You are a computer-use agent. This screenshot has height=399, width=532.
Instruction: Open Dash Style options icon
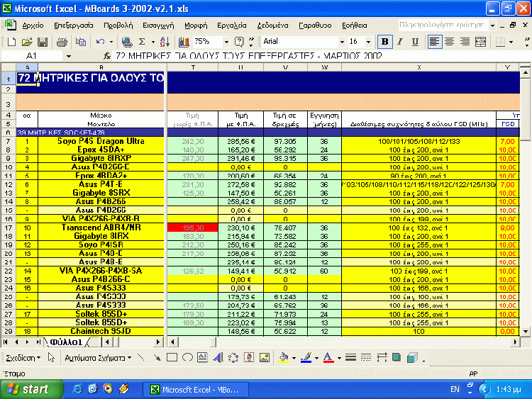pyautogui.click(x=366, y=357)
